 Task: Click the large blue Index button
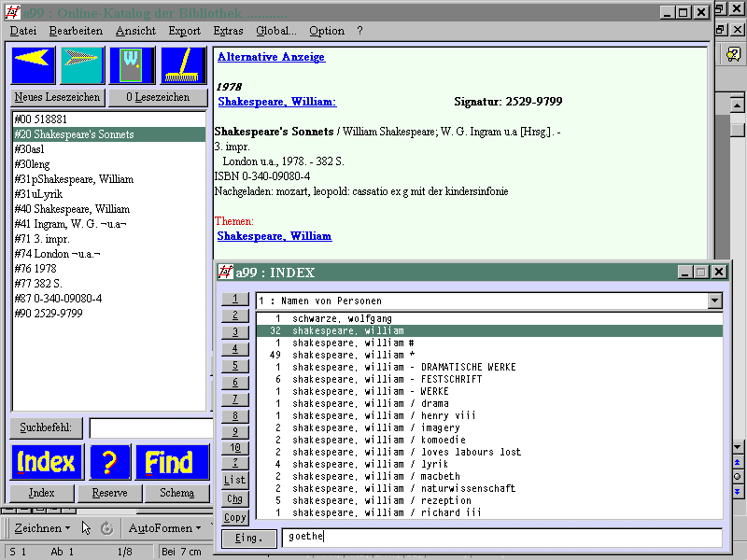(x=47, y=462)
